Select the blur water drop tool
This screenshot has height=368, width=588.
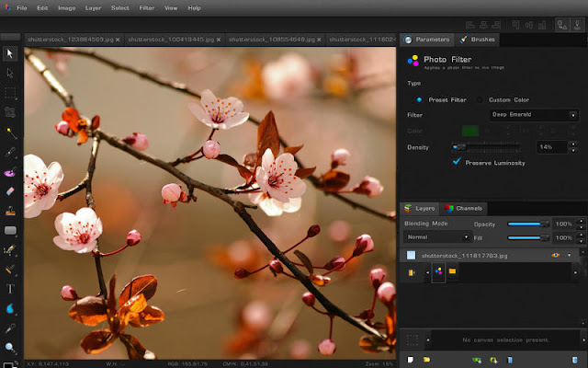pos(10,309)
